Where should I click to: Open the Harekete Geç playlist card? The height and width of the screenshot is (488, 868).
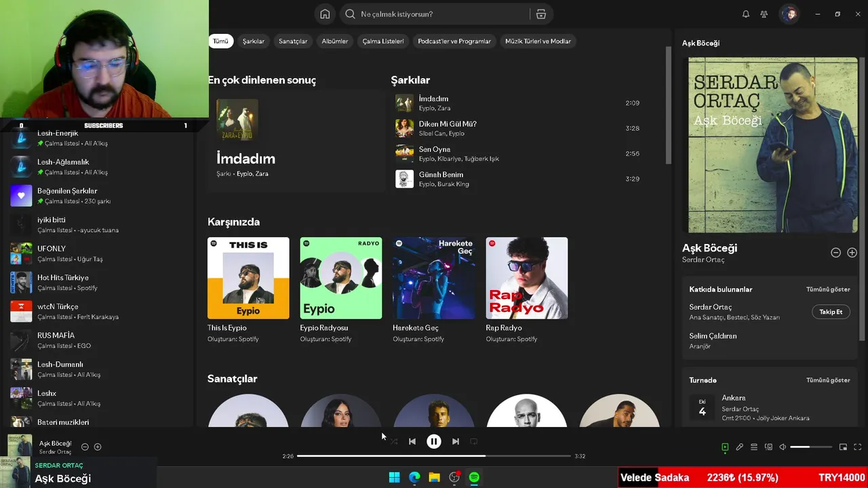[434, 290]
